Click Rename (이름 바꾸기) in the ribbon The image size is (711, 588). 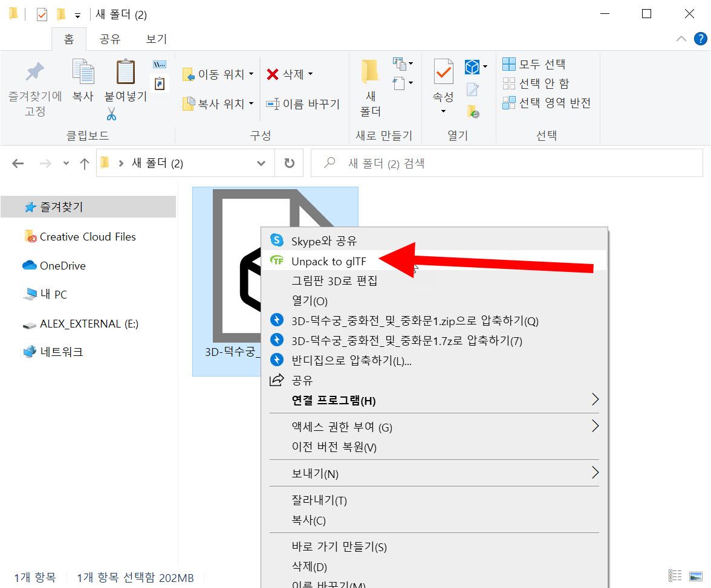coord(303,104)
